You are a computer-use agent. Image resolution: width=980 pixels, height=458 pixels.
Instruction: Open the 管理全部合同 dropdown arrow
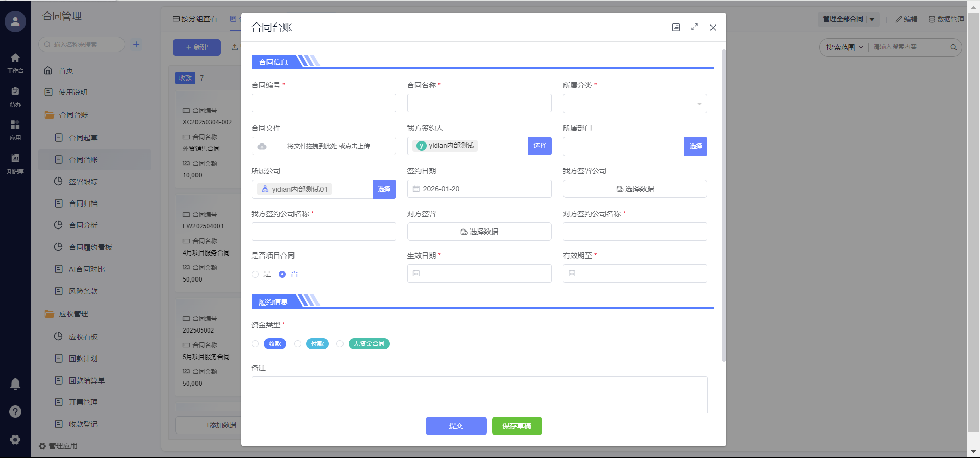[872, 19]
